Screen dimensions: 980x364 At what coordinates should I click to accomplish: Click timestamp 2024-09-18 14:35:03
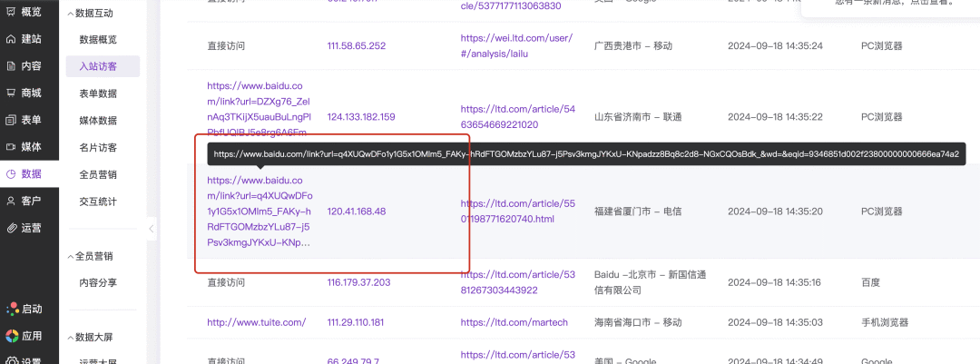pyautogui.click(x=775, y=323)
